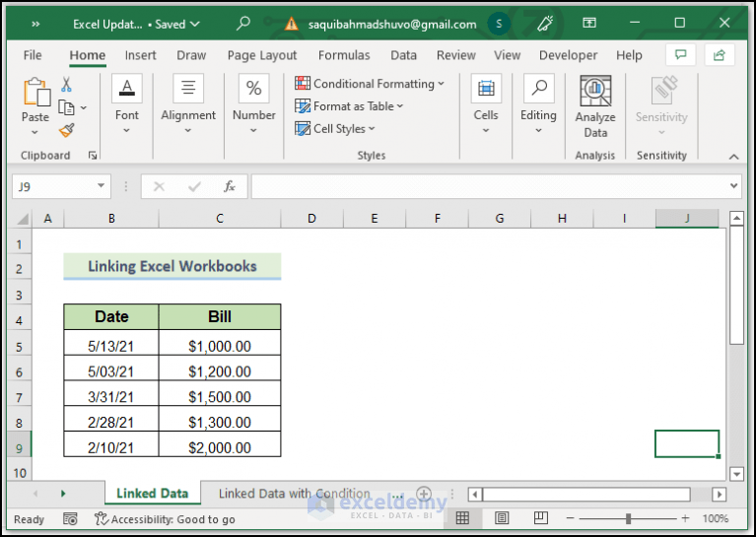Open the Data tab
The width and height of the screenshot is (756, 537).
tap(403, 55)
